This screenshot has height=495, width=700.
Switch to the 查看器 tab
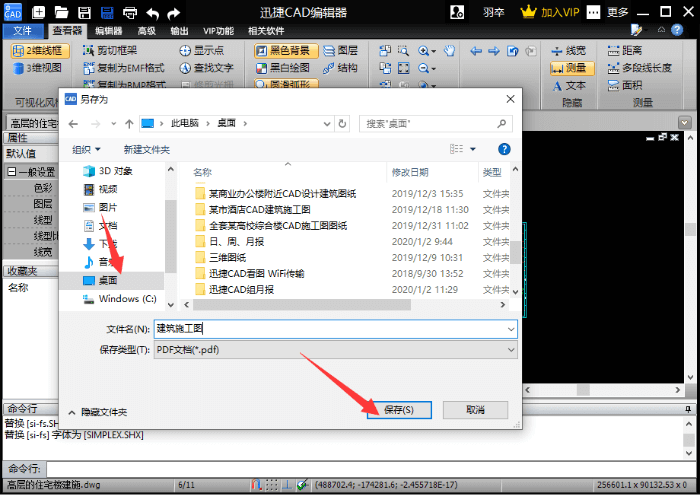(x=67, y=30)
